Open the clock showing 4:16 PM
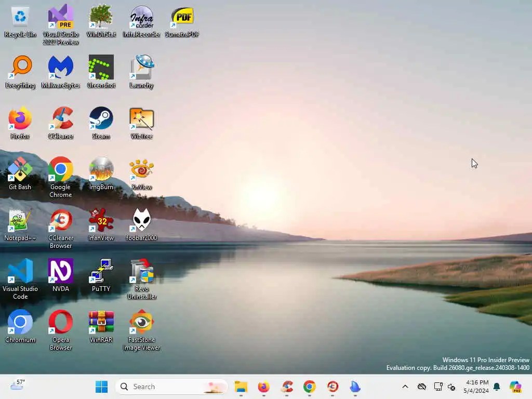Screen dimensions: 532x399 [x=476, y=387]
